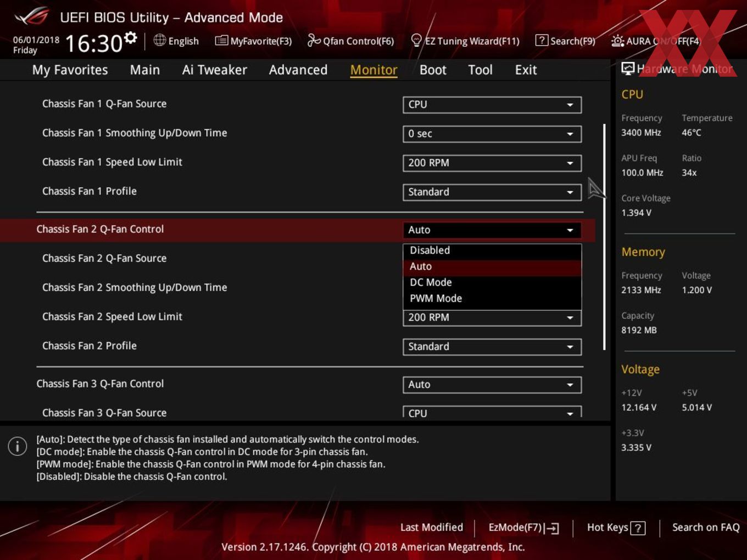Viewport: 747px width, 560px height.
Task: Click the date 06/01/2018 Friday
Action: point(36,45)
